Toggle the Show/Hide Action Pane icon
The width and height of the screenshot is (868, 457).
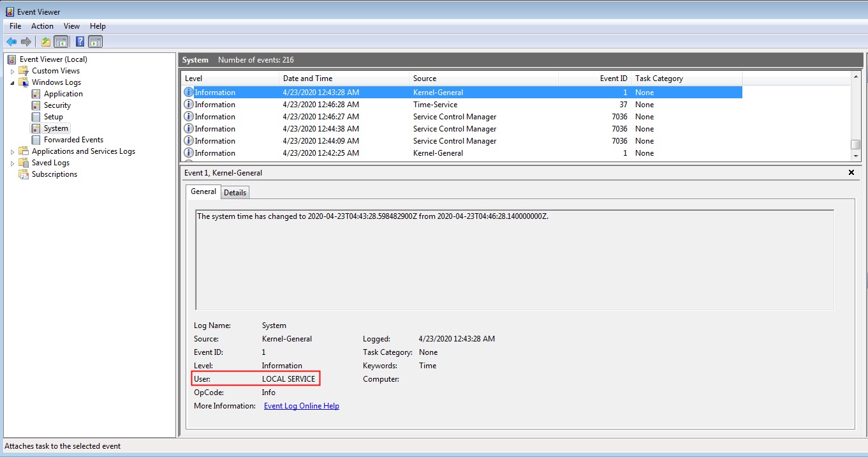[x=96, y=42]
